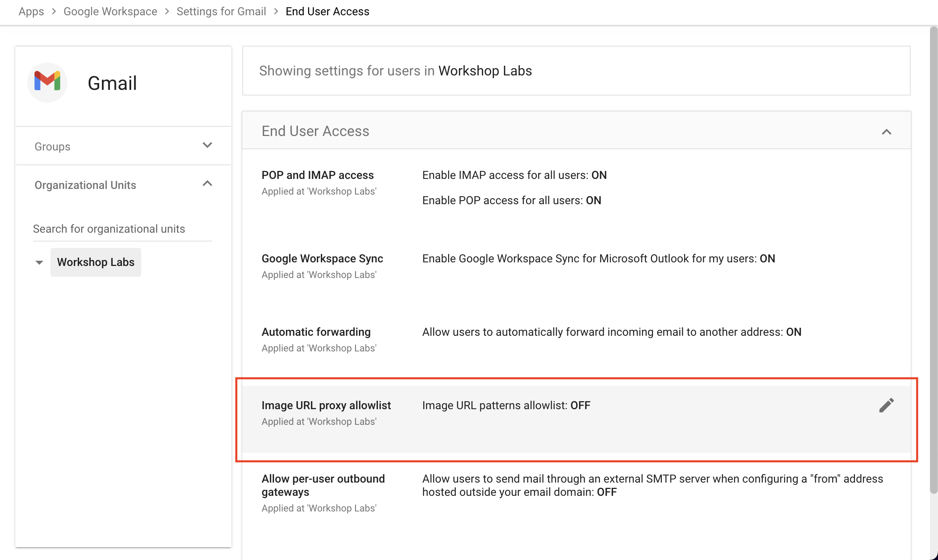938x560 pixels.
Task: Click Enable POP access for all users text
Action: 512,201
